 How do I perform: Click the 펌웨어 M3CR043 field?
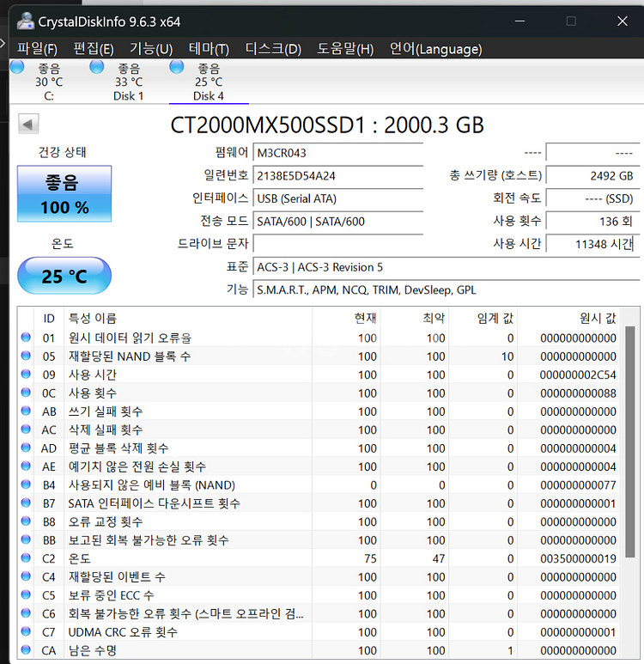pos(338,153)
